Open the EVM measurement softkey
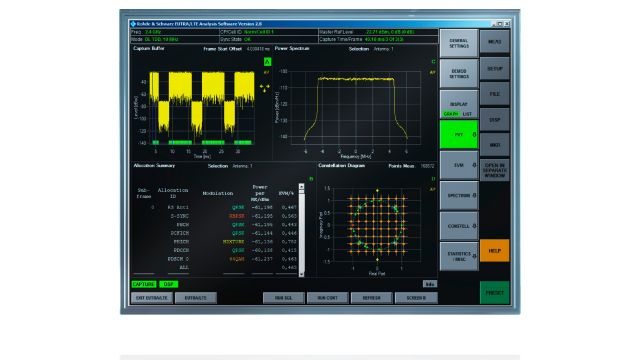Screen dimensions: 640x360 [x=459, y=165]
